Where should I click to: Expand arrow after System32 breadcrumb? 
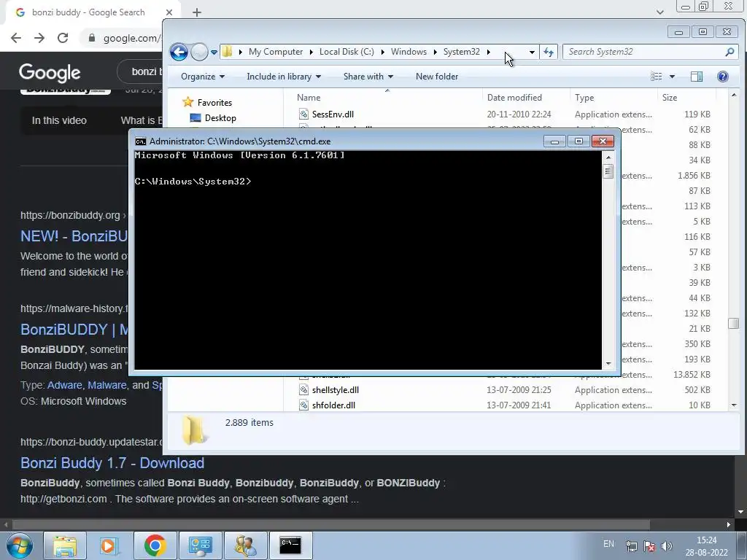[488, 52]
